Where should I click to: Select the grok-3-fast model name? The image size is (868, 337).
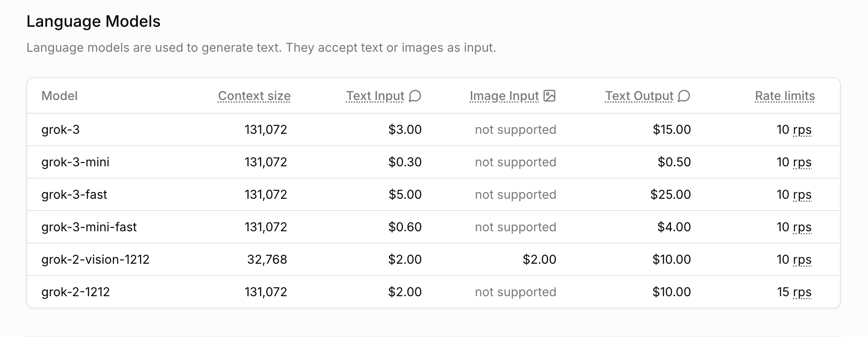pyautogui.click(x=74, y=194)
